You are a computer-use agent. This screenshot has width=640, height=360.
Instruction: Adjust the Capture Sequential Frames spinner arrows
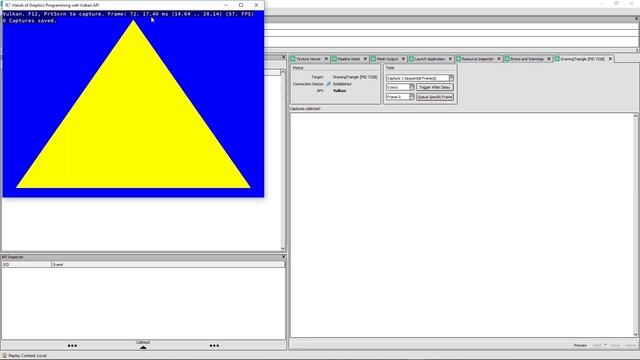click(451, 78)
